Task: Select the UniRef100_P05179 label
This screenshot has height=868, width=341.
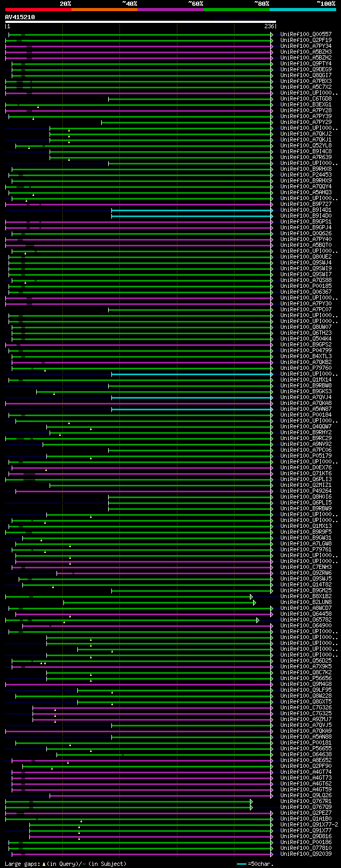Action: (x=306, y=456)
